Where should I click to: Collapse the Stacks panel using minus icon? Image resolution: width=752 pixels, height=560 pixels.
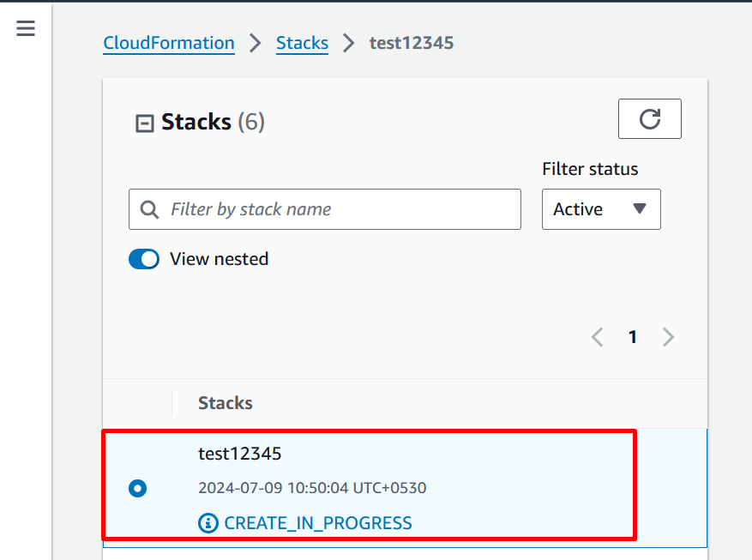coord(144,123)
